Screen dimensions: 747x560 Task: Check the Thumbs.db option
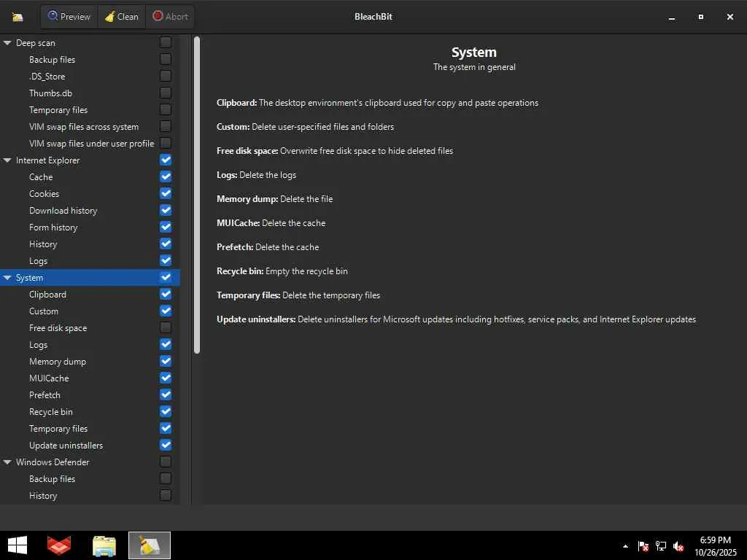[x=166, y=93]
